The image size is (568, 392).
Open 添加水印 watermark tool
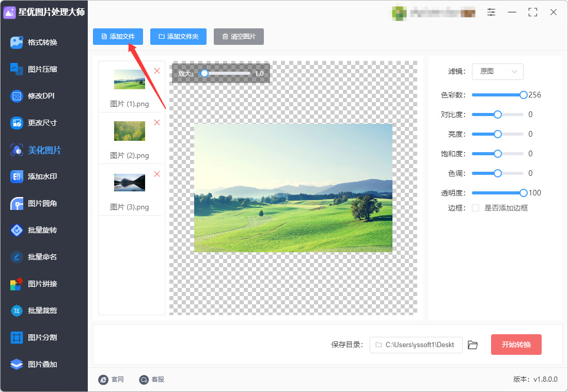[x=34, y=176]
